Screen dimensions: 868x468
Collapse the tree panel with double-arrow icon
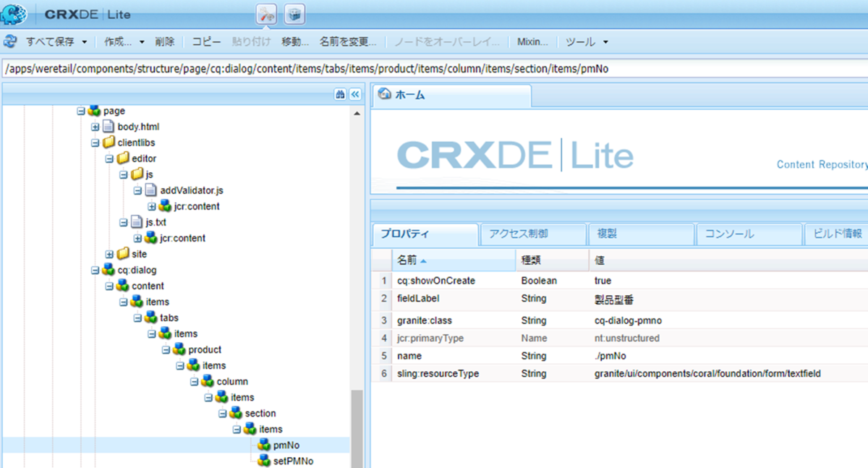tap(354, 95)
